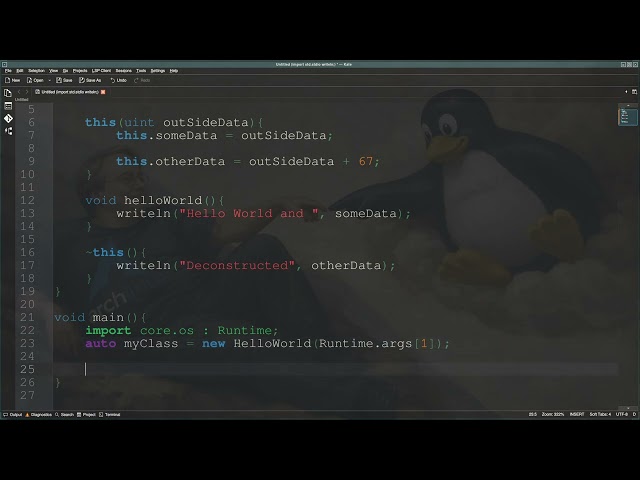
Task: Click the 'HelloWorld' class name on line 23
Action: click(x=272, y=344)
